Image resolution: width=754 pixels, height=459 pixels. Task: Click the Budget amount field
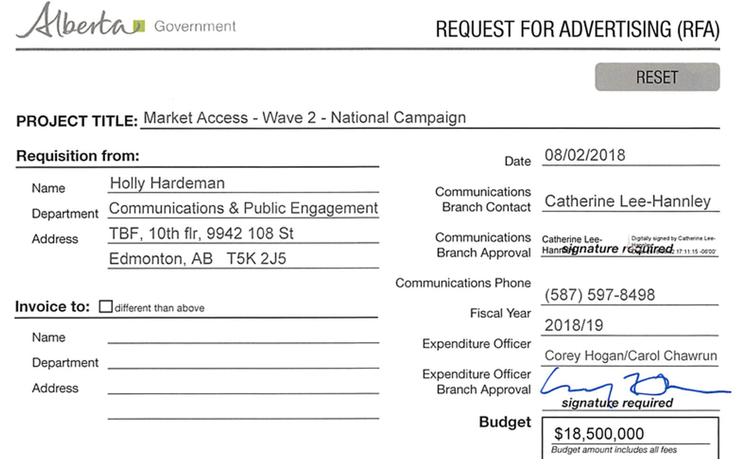(630, 434)
